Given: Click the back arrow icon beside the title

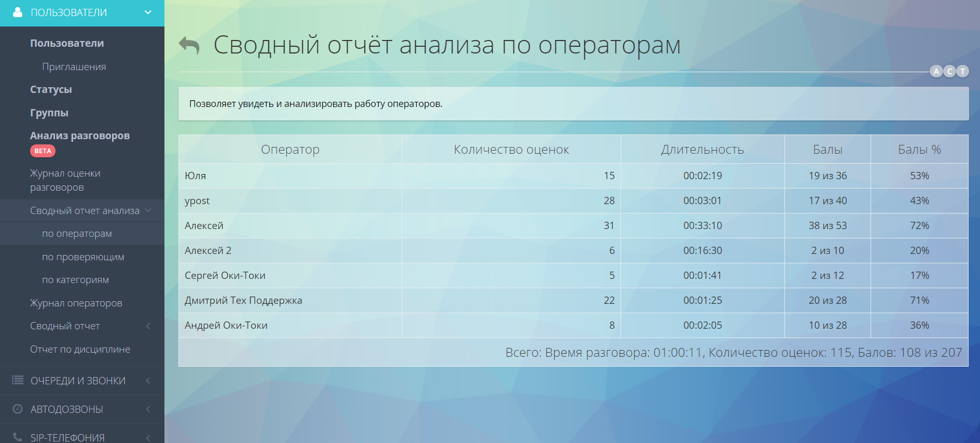Looking at the screenshot, I should (x=189, y=46).
